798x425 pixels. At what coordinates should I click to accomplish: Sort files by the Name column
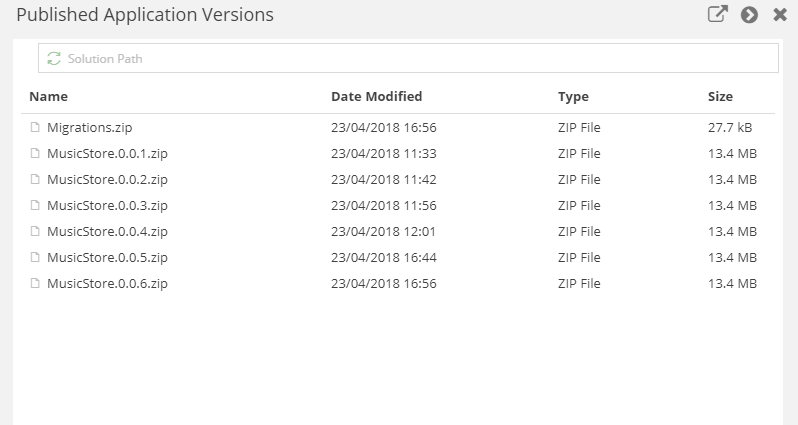pos(48,97)
